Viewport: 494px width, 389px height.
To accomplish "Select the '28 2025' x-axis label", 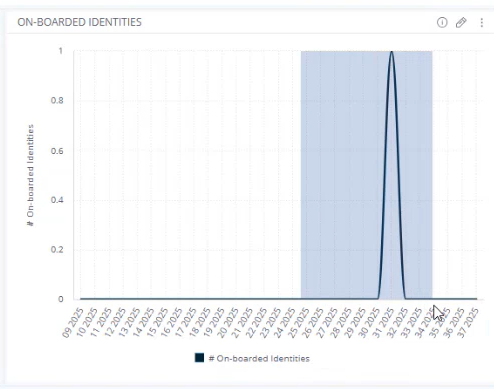I will [341, 323].
